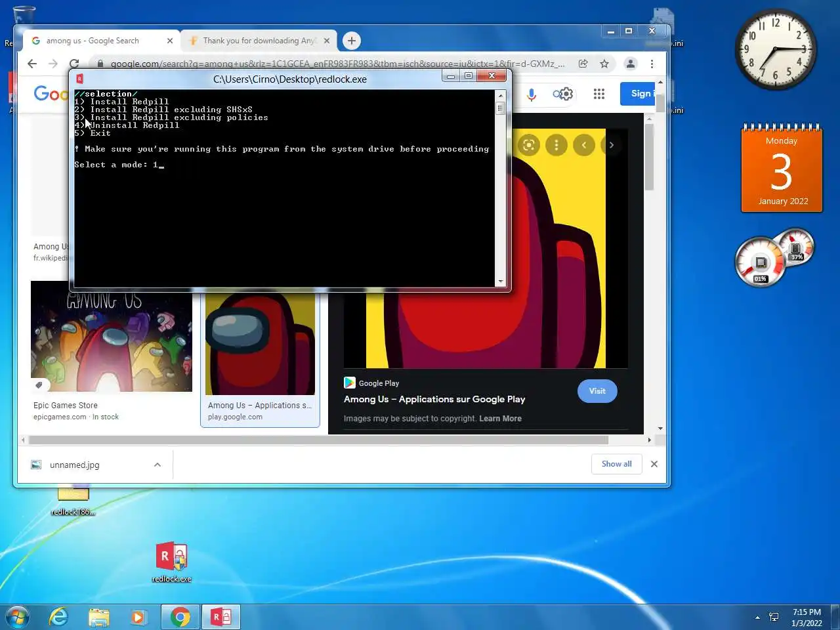
Task: Click network icon in system tray
Action: [x=774, y=617]
